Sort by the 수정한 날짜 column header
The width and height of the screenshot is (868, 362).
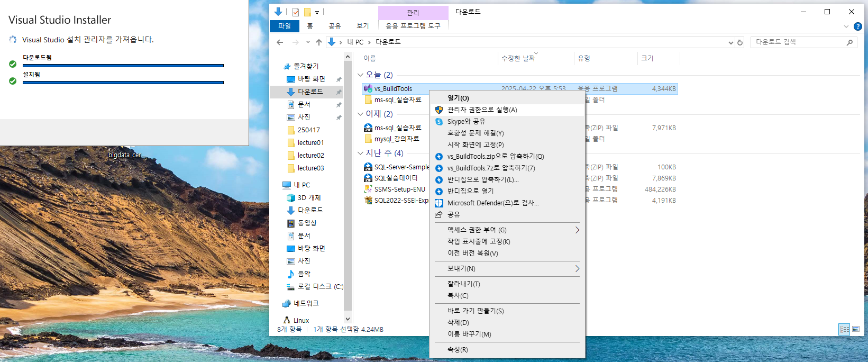tap(536, 58)
